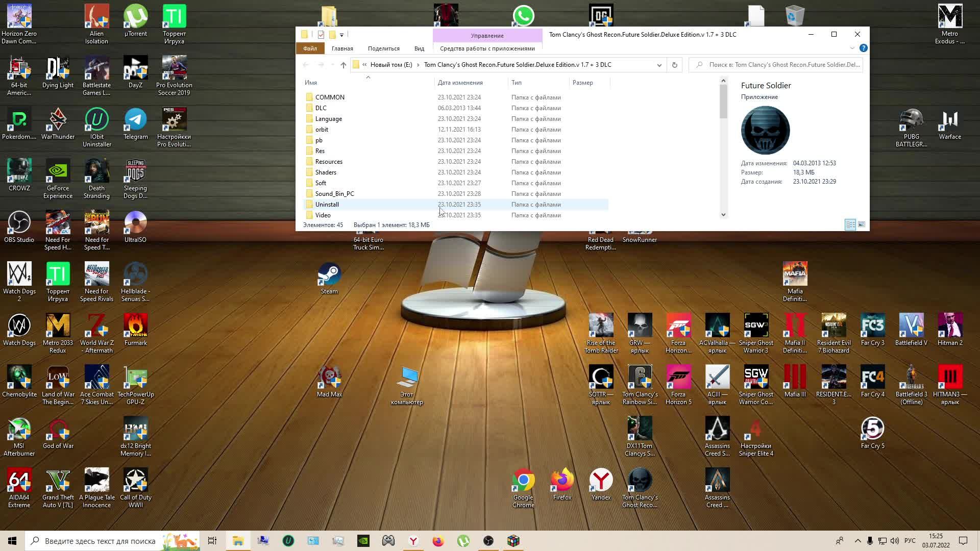The width and height of the screenshot is (980, 551).
Task: Expand the address bar history dropdown
Action: click(x=659, y=65)
